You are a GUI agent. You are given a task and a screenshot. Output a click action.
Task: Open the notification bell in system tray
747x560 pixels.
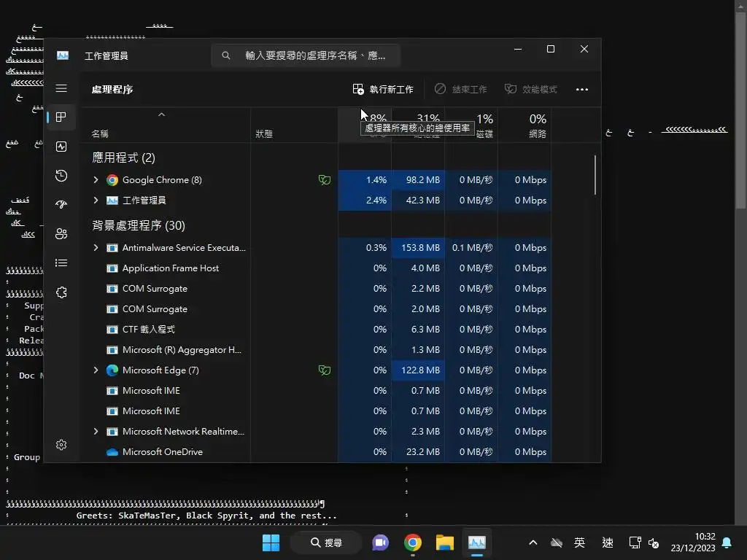pos(727,542)
